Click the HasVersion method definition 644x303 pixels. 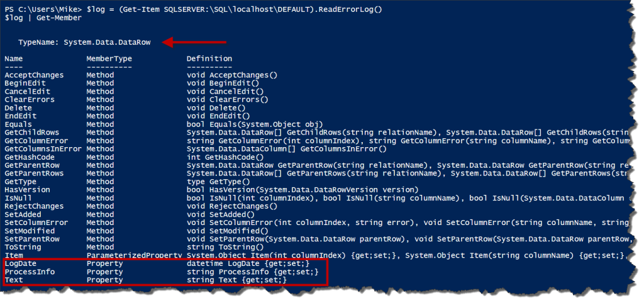(303, 190)
